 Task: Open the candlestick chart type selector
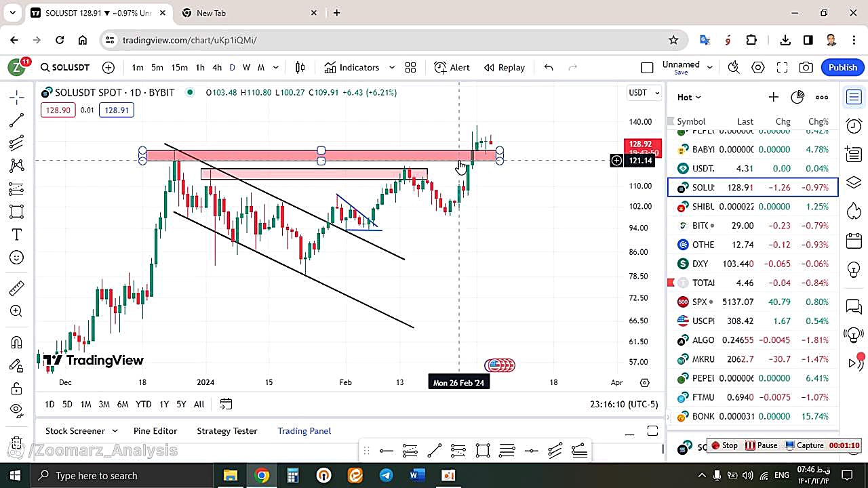tap(300, 67)
